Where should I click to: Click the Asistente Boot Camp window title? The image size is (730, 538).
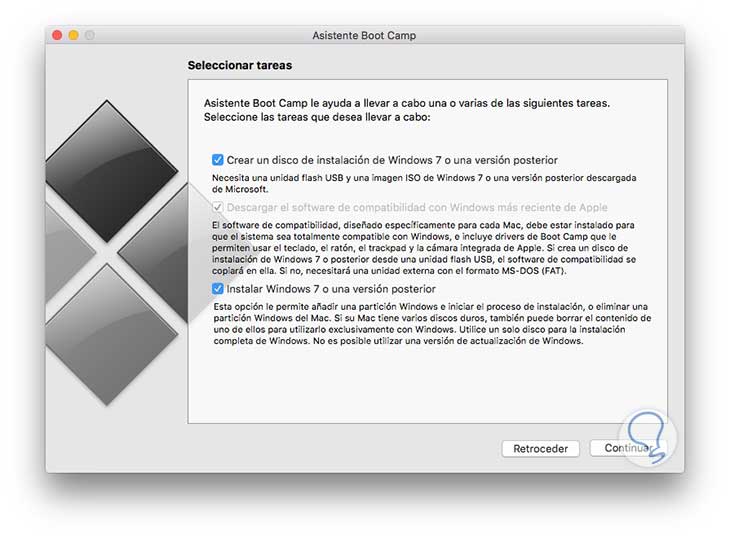click(364, 35)
